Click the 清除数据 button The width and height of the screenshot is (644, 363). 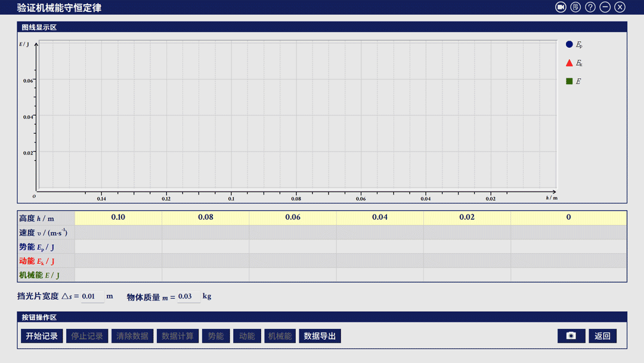132,336
